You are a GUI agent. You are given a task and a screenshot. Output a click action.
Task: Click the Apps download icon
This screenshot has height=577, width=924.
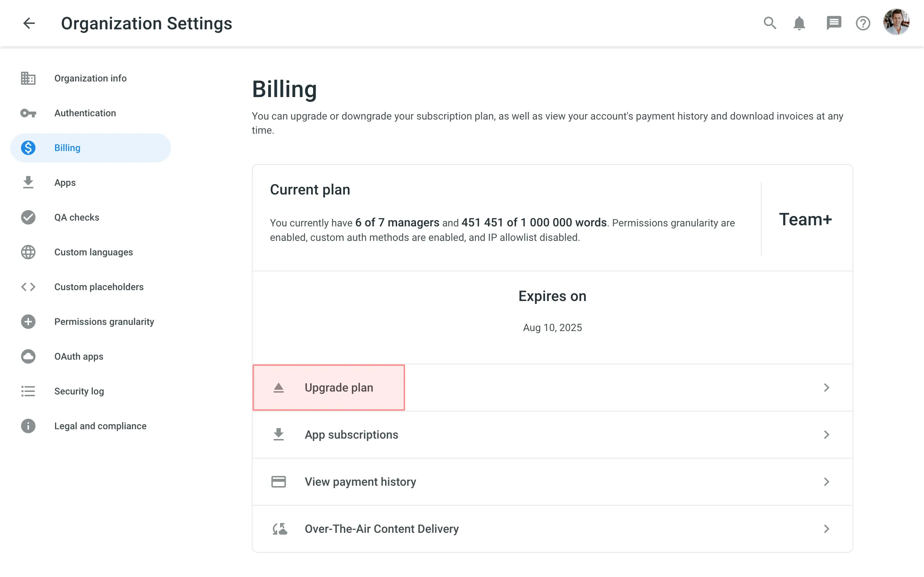pos(28,182)
